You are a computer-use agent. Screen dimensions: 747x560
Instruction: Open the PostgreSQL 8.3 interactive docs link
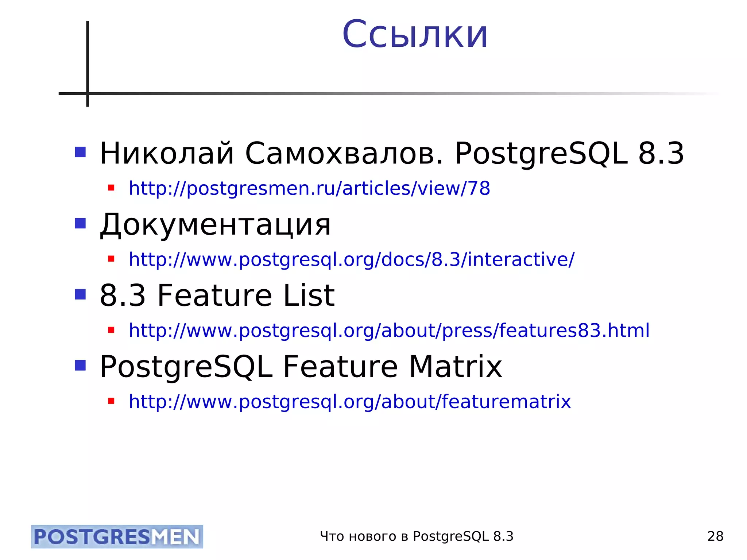352,260
